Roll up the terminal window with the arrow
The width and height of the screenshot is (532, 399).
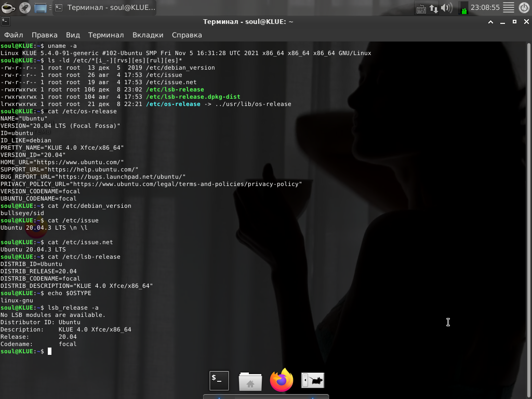(490, 22)
